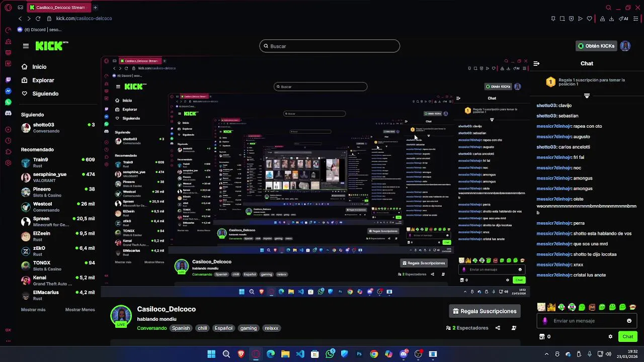Open the Conversando category link
Screen dimensions: 644x362
(152, 328)
